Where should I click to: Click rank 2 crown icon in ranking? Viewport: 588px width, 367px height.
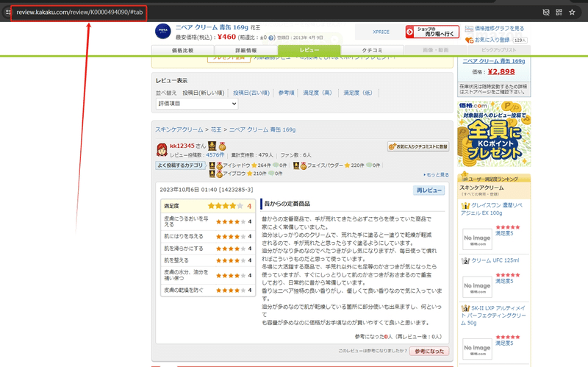coord(465,261)
